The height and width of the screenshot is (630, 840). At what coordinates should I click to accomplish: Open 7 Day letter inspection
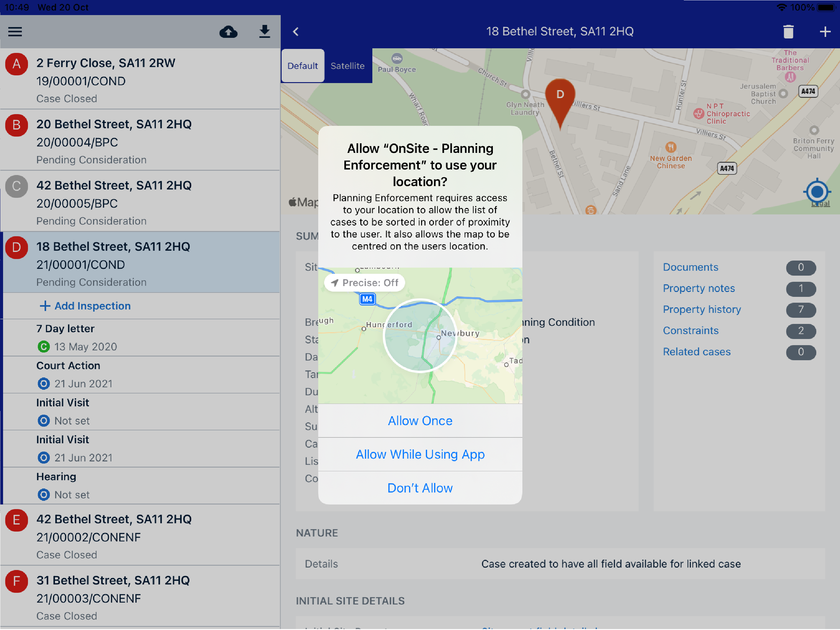pyautogui.click(x=141, y=338)
